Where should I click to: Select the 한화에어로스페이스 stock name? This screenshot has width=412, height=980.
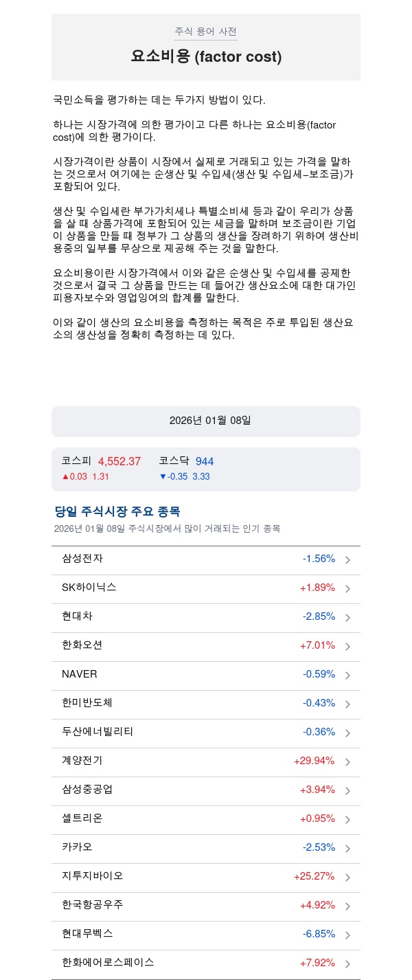click(108, 963)
